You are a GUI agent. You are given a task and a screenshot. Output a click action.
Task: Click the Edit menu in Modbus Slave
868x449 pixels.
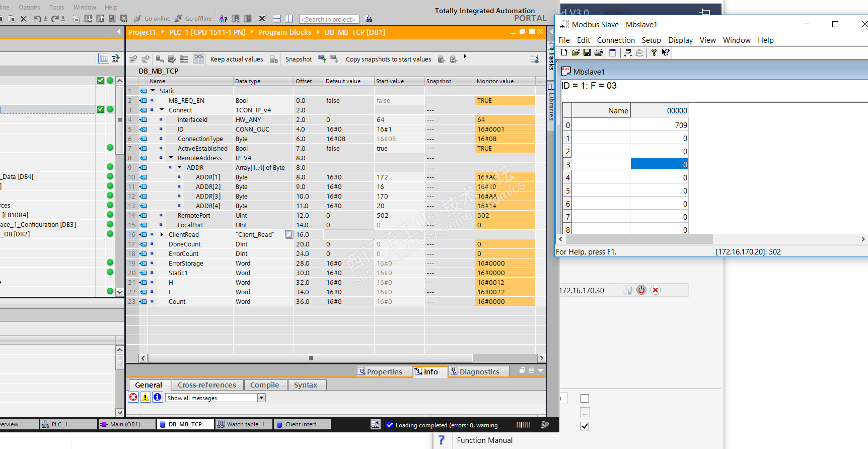tap(584, 40)
